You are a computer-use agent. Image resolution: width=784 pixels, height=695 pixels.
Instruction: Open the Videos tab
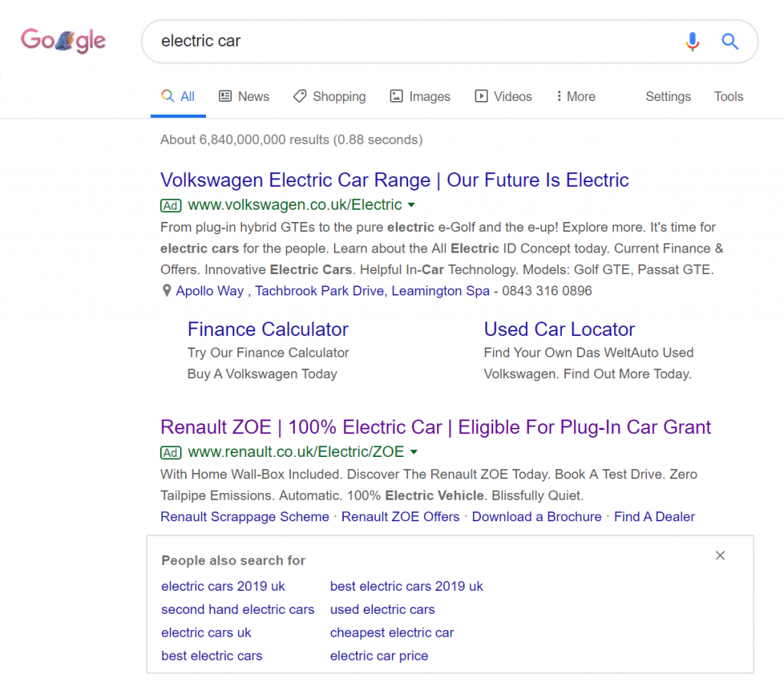[x=503, y=96]
